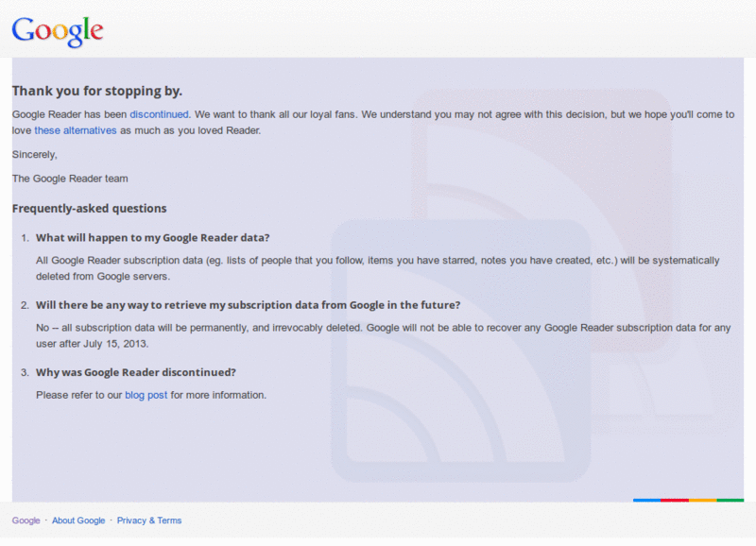This screenshot has height=546, width=756.
Task: Click the question "Why was Google Reader discontinued?"
Action: coord(136,372)
